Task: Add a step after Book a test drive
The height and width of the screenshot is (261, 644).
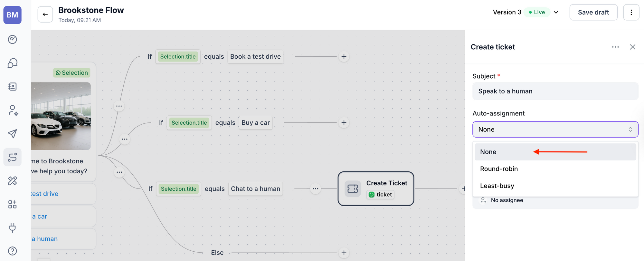Action: 344,57
